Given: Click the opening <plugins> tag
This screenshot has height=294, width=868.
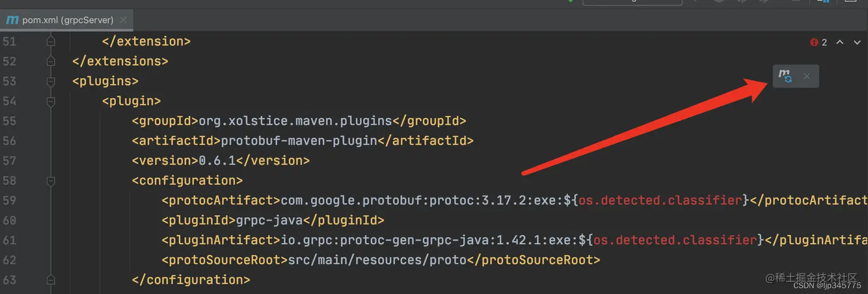Looking at the screenshot, I should (x=106, y=81).
